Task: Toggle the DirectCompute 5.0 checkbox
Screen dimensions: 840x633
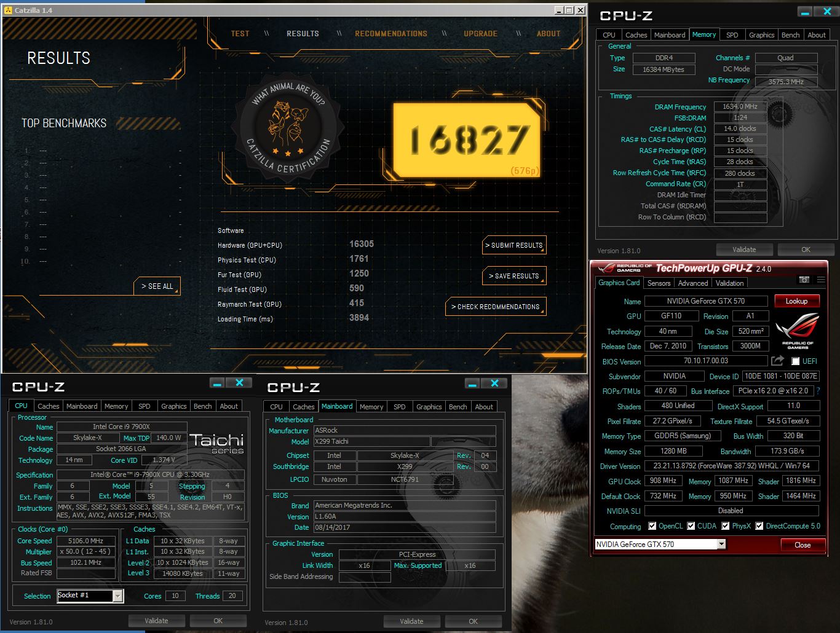Action: [759, 526]
